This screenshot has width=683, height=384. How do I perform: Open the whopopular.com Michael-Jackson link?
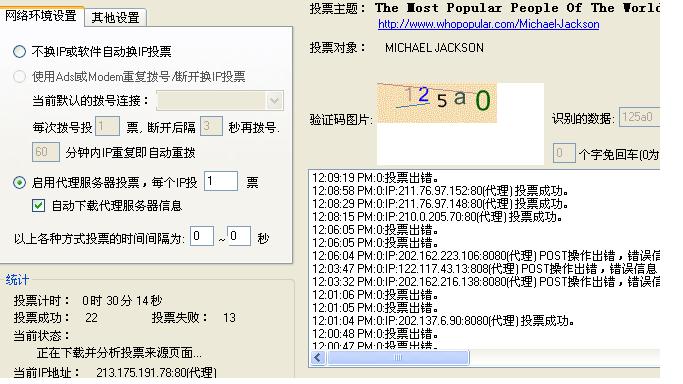coord(488,24)
